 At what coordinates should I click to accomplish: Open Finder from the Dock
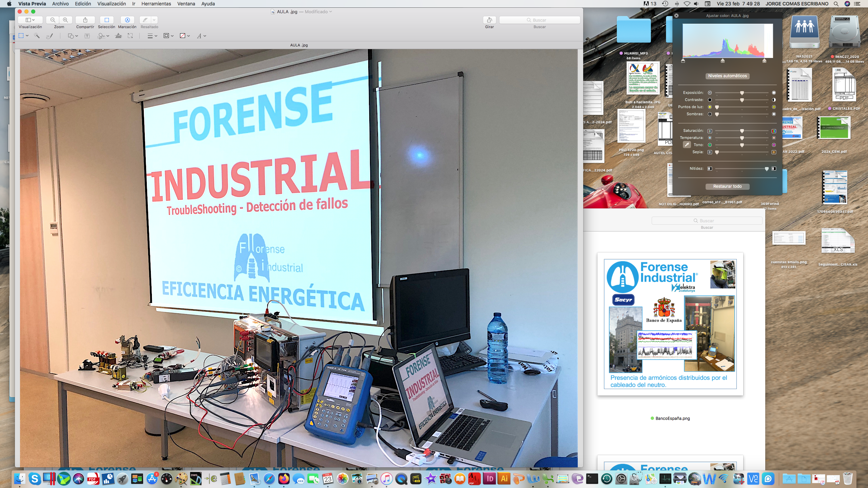pos(20,479)
